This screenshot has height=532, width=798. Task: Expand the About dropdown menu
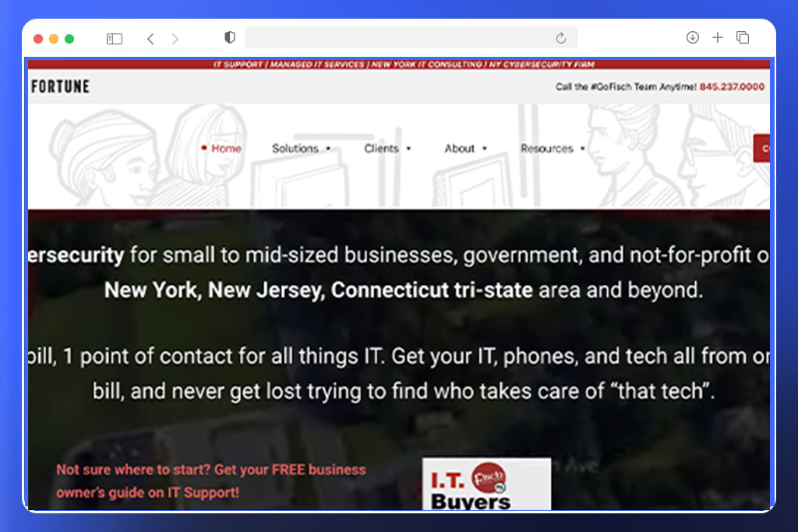(466, 148)
